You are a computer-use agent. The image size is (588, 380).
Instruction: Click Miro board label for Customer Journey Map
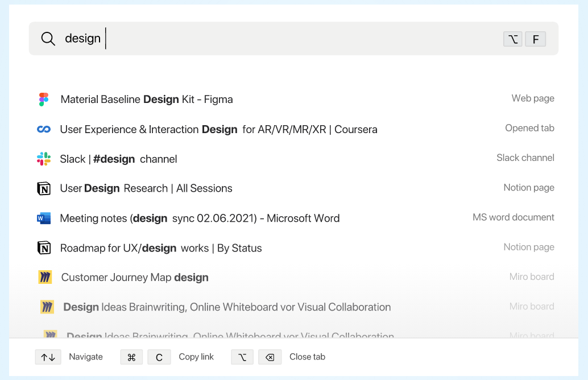(x=532, y=277)
